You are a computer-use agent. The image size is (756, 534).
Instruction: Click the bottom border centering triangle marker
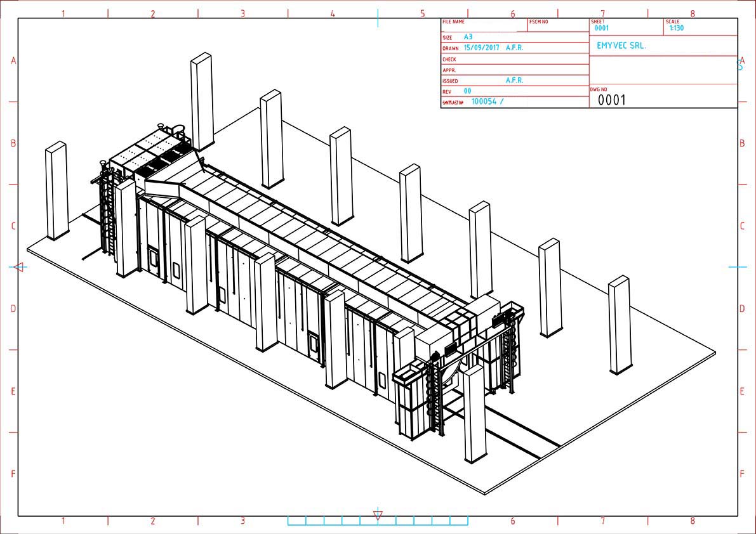(378, 515)
